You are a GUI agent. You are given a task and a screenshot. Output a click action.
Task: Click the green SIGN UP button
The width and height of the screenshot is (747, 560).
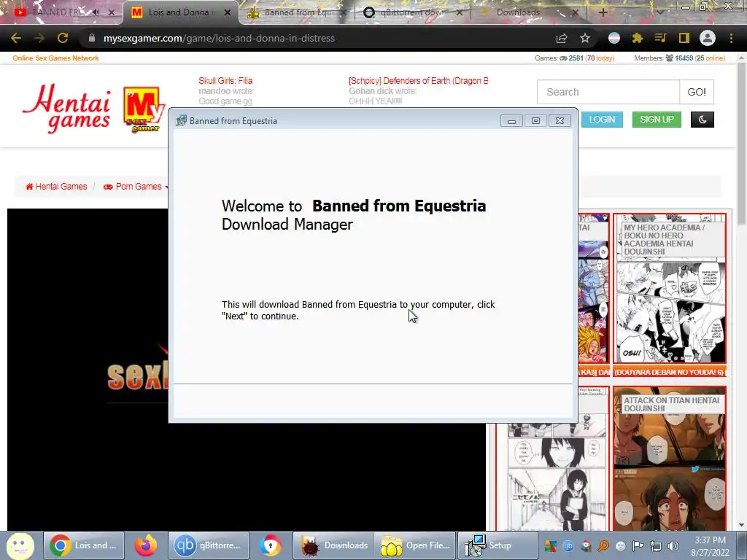[x=657, y=120]
